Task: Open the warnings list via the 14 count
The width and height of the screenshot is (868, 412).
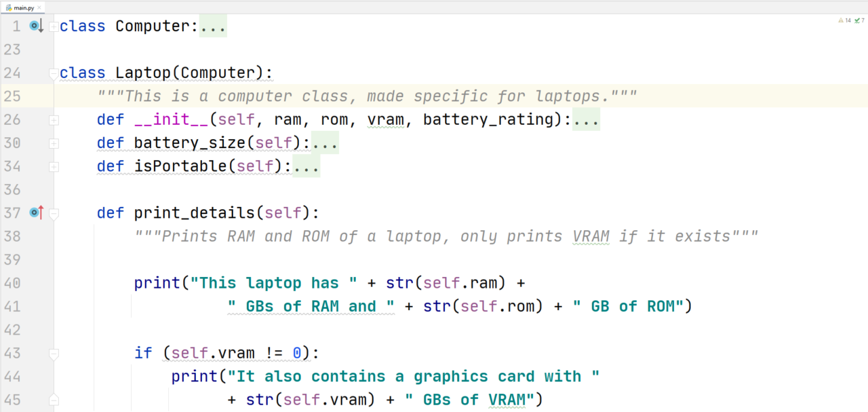Action: (848, 20)
